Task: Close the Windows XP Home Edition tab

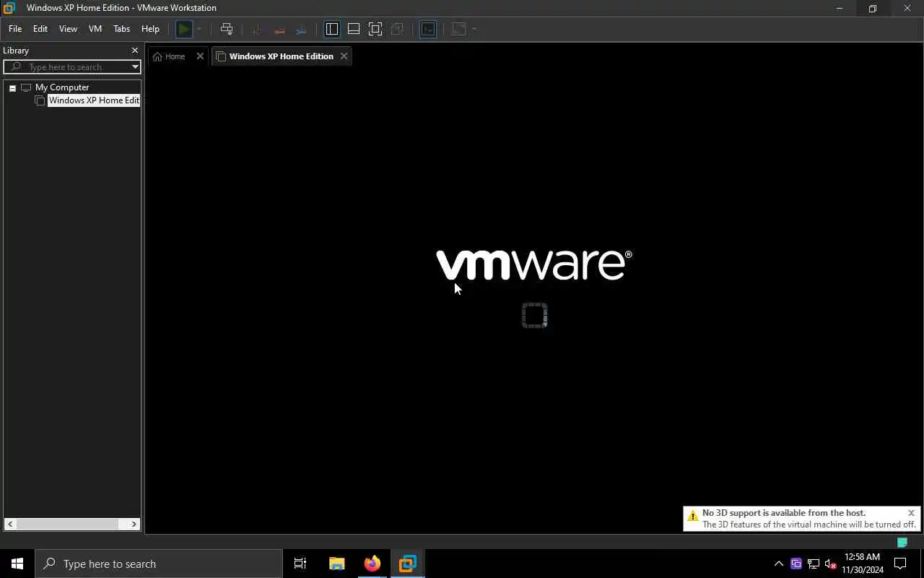Action: click(x=344, y=56)
